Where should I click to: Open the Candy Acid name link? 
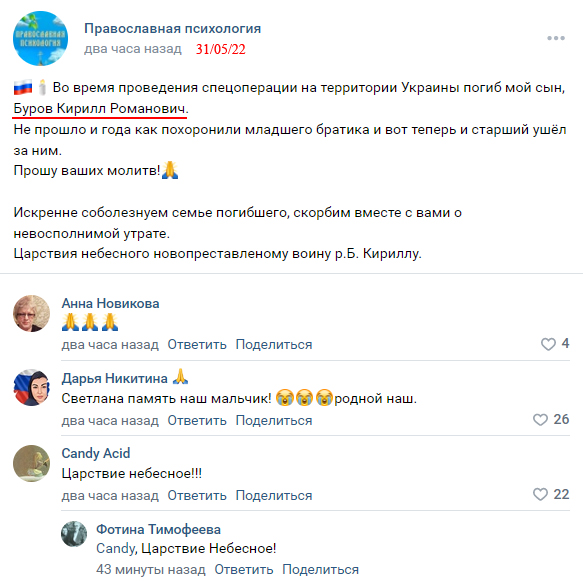point(96,453)
